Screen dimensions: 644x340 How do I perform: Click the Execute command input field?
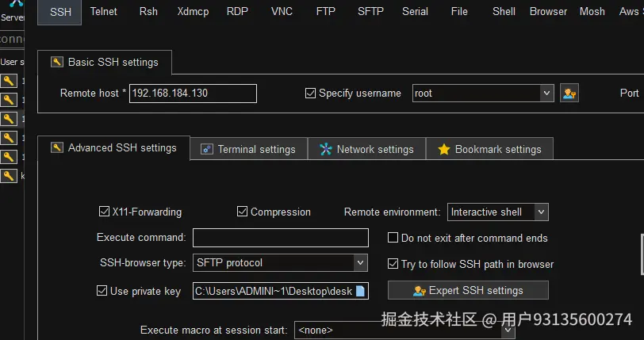coord(281,238)
